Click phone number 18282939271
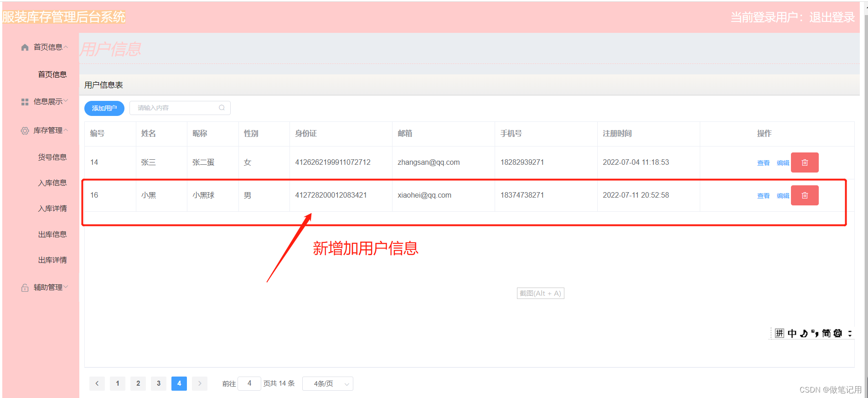 (x=522, y=162)
